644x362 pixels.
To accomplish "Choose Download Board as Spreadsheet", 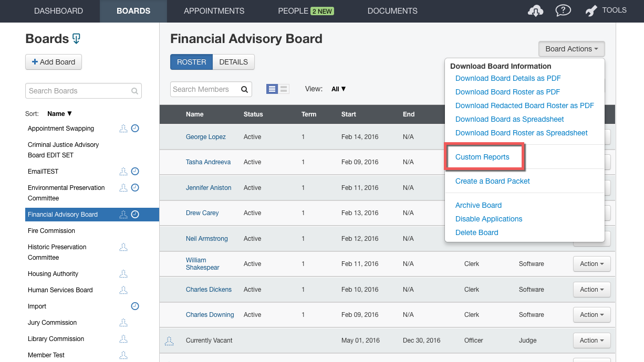I will (x=510, y=119).
